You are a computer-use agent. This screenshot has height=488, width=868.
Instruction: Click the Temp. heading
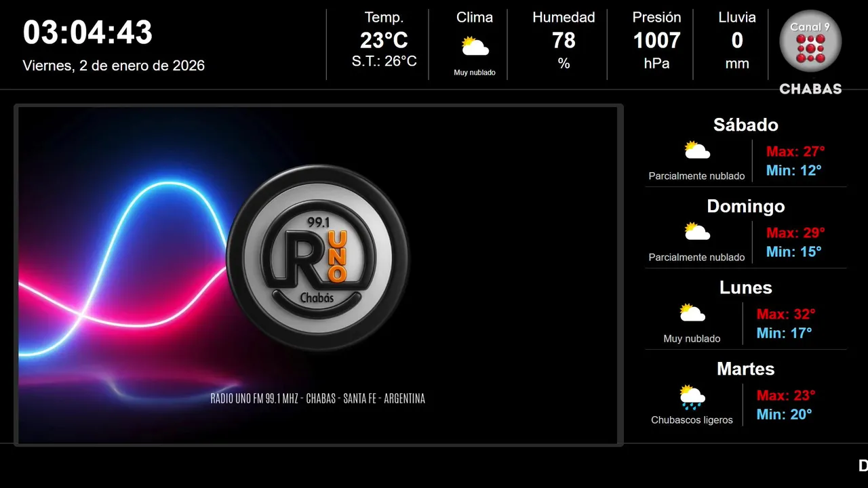tap(384, 18)
